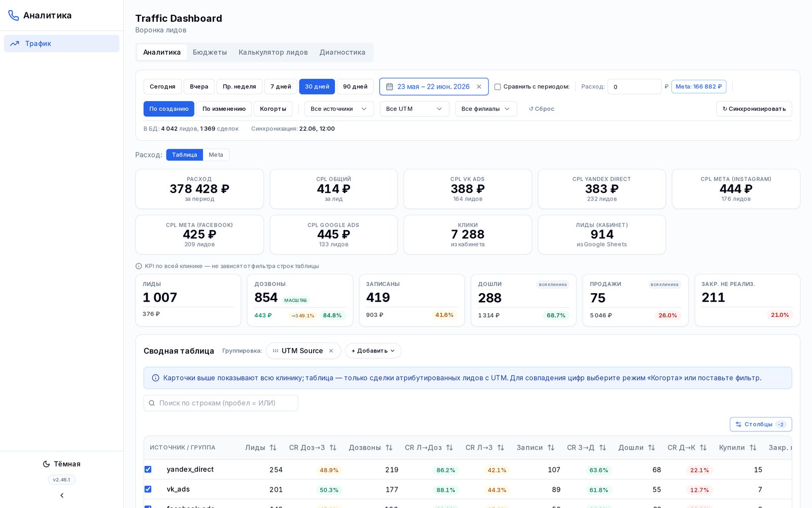This screenshot has width=812, height=508.
Task: Click the trend arrow icon next to Трафик
Action: 15,44
